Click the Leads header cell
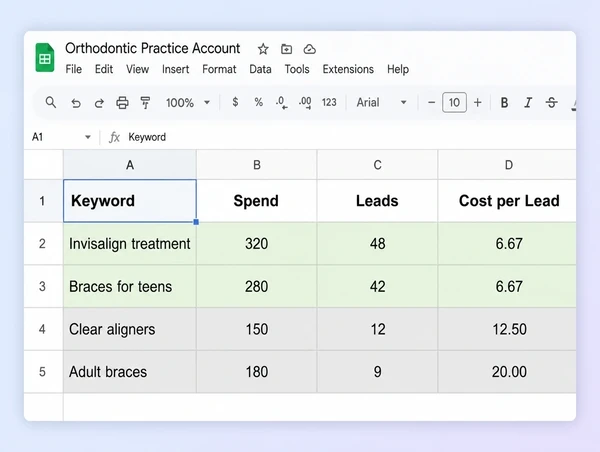 point(377,201)
